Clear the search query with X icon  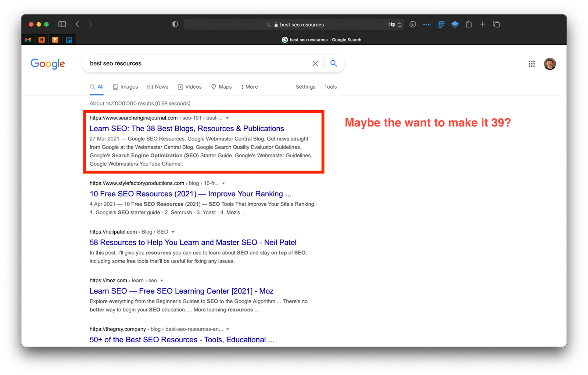click(x=315, y=64)
